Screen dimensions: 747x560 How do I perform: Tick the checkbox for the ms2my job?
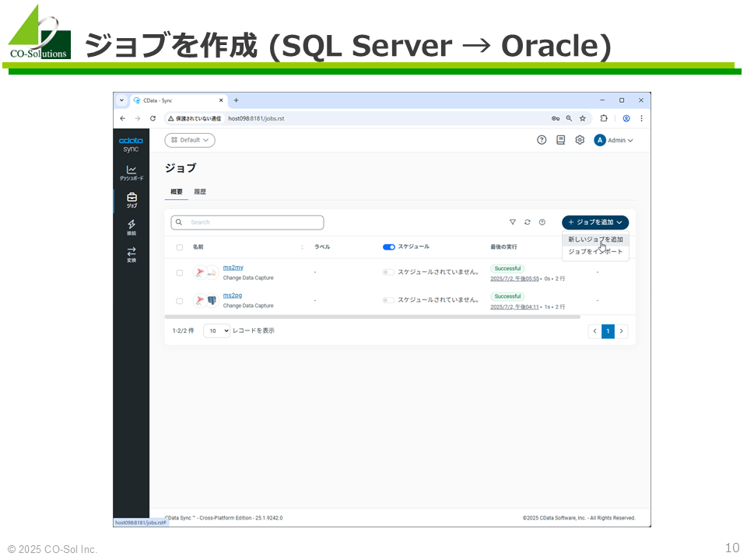pos(180,273)
